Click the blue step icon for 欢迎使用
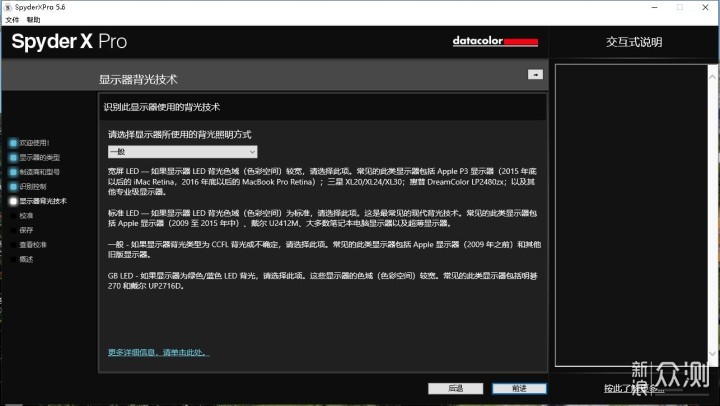The height and width of the screenshot is (406, 720). tap(13, 143)
